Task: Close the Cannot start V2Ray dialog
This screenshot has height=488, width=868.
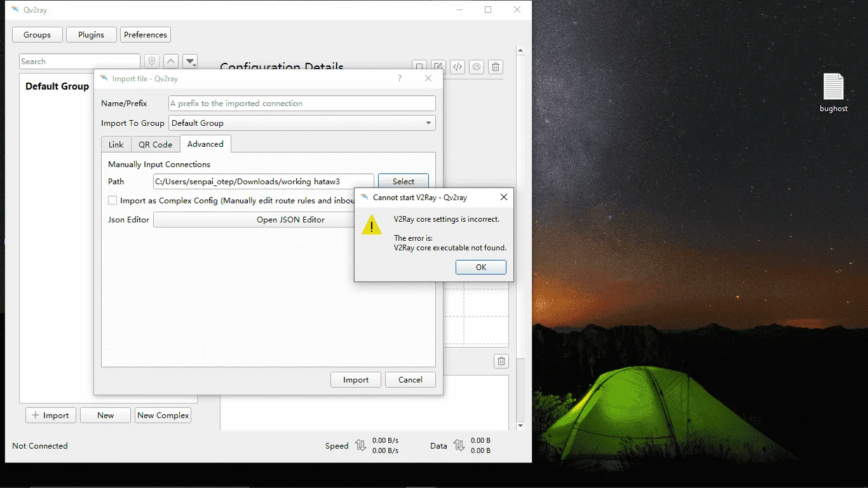Action: pos(504,197)
